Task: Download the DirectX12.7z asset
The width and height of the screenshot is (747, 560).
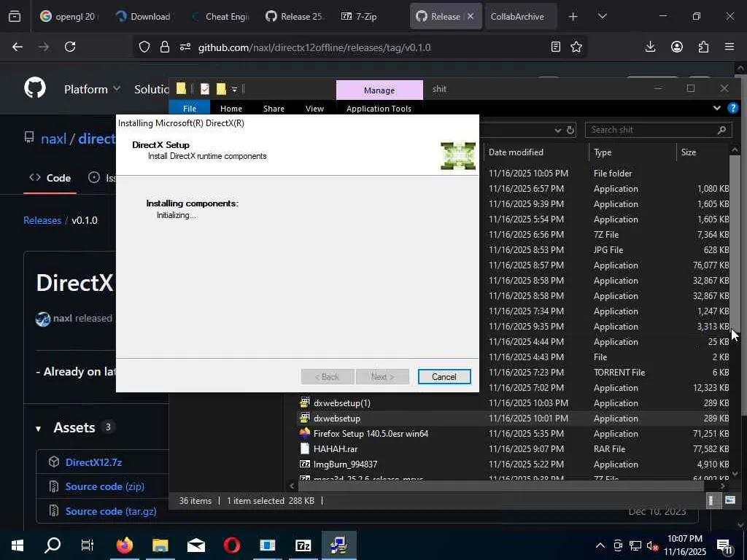Action: tap(94, 462)
